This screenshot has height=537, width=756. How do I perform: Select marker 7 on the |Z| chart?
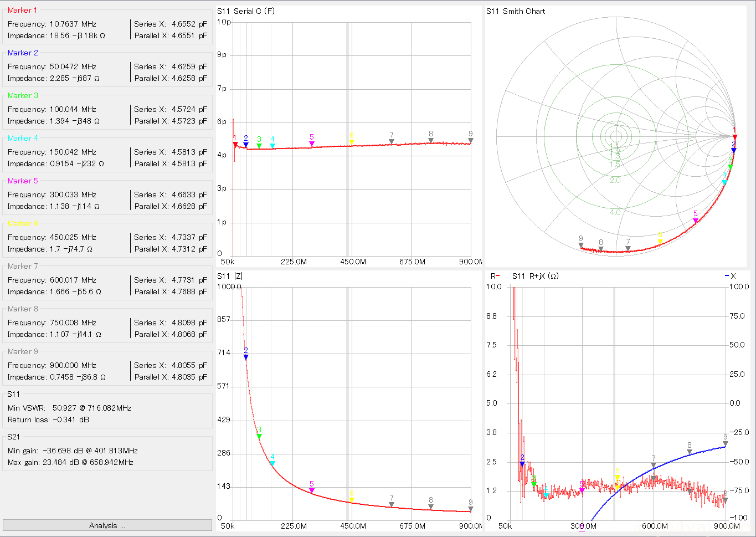pyautogui.click(x=392, y=504)
